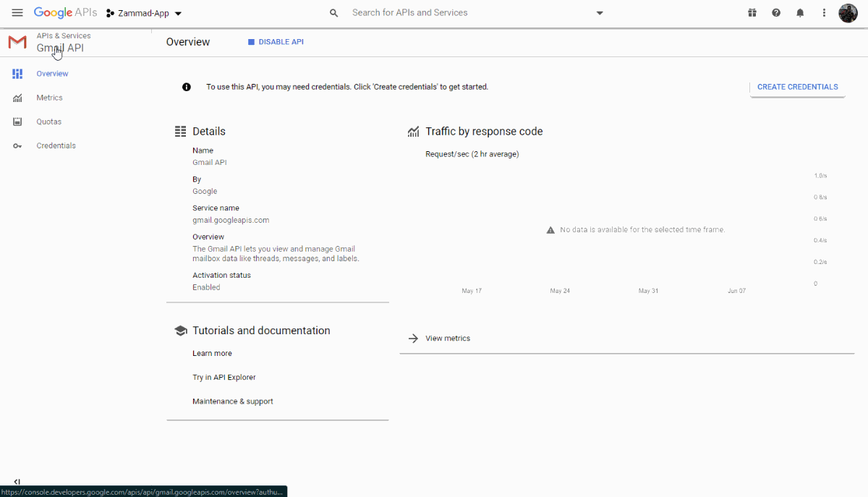Open the hamburger navigation menu
Screen dimensions: 868x497
pyautogui.click(x=17, y=13)
